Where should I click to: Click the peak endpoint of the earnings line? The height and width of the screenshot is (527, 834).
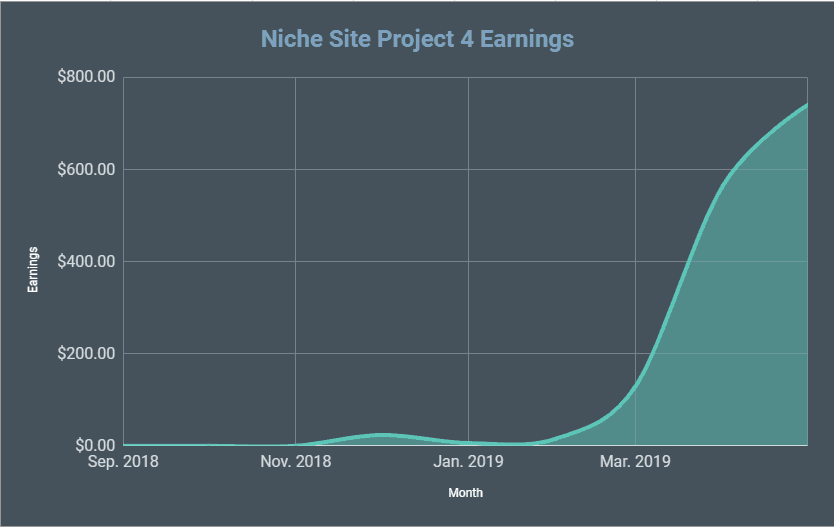click(x=806, y=105)
